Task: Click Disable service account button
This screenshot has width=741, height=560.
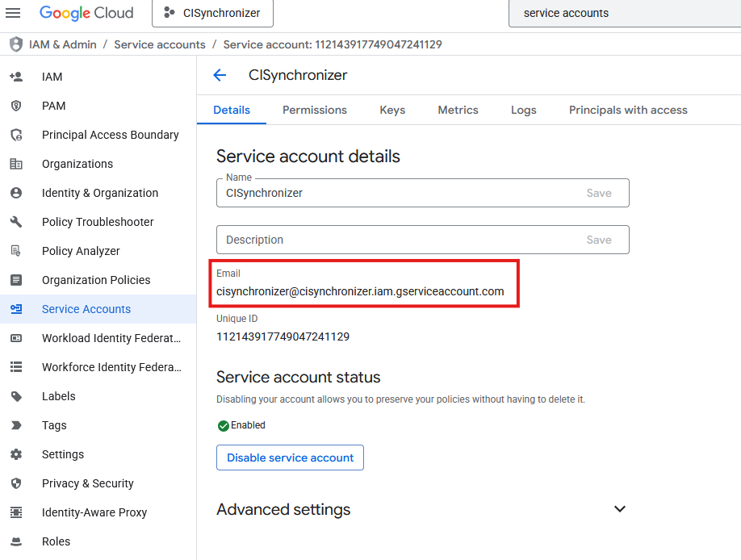Action: (290, 458)
